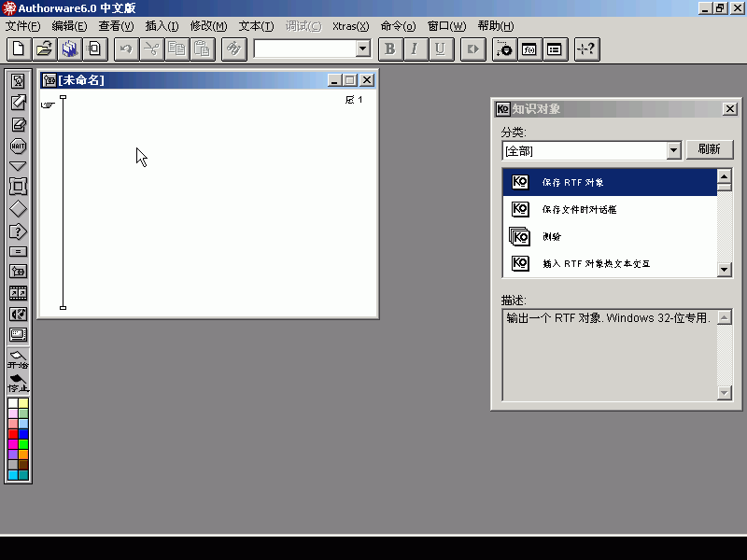Screen dimensions: 747x560
Task: Click the Import toolbar icon
Action: [95, 49]
